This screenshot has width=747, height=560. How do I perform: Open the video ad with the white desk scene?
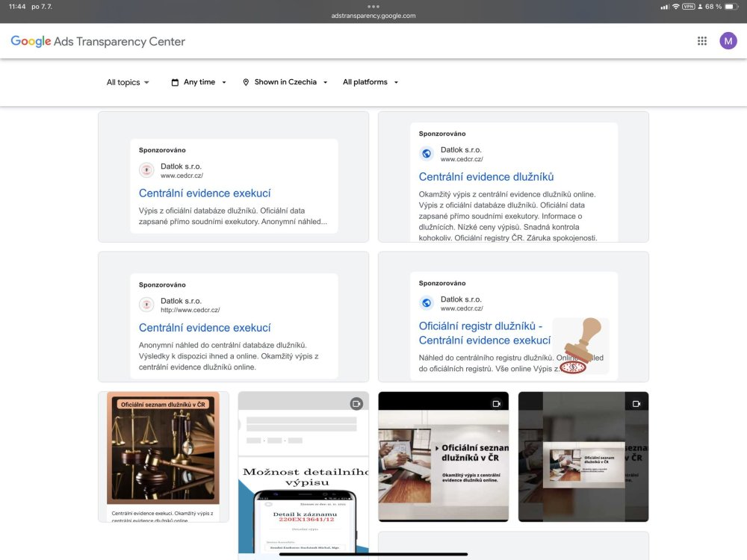[x=443, y=455]
